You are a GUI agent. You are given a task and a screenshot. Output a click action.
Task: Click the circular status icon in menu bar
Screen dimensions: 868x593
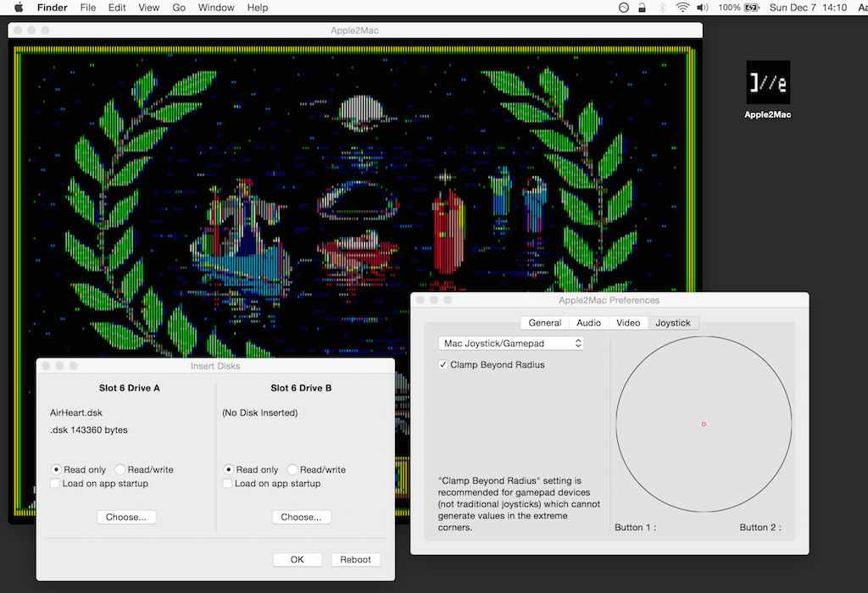click(x=624, y=8)
